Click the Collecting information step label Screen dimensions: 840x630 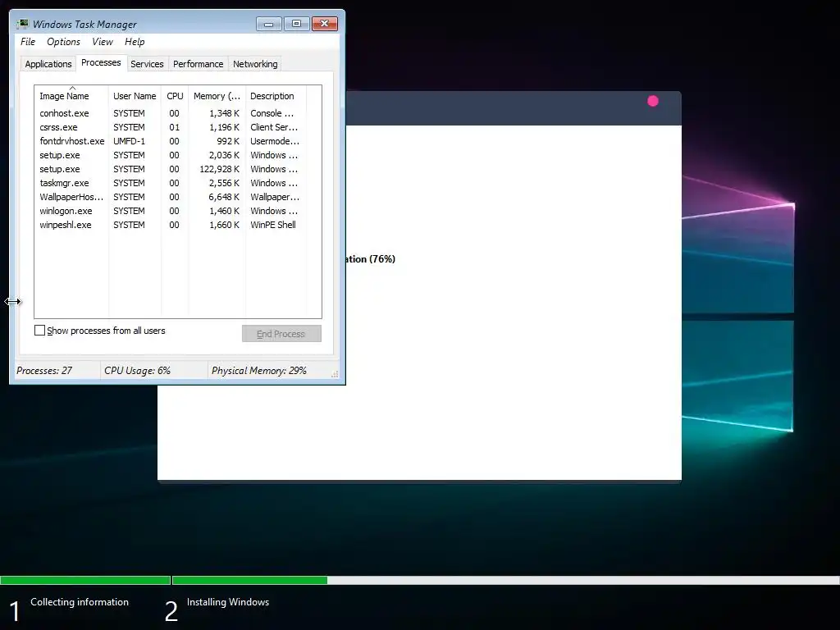click(80, 601)
